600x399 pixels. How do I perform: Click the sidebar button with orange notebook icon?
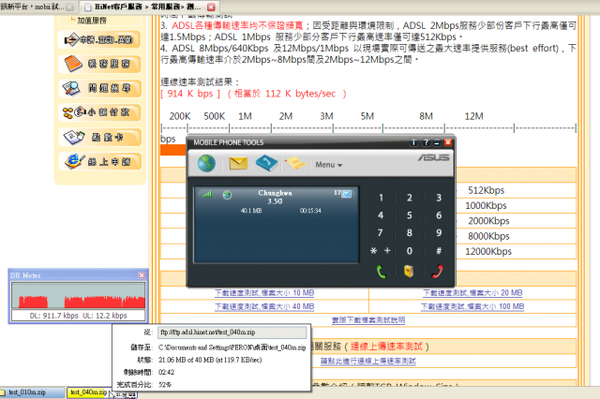[x=99, y=64]
